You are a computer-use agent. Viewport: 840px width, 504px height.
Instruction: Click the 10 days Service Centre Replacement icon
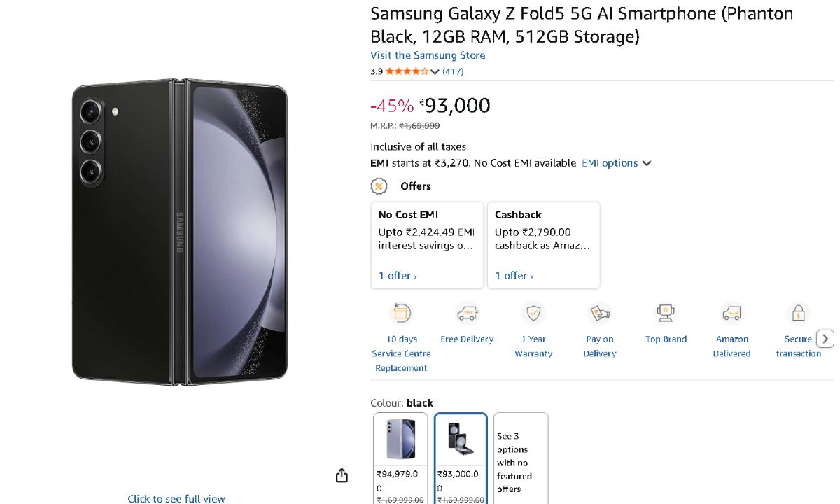[401, 313]
